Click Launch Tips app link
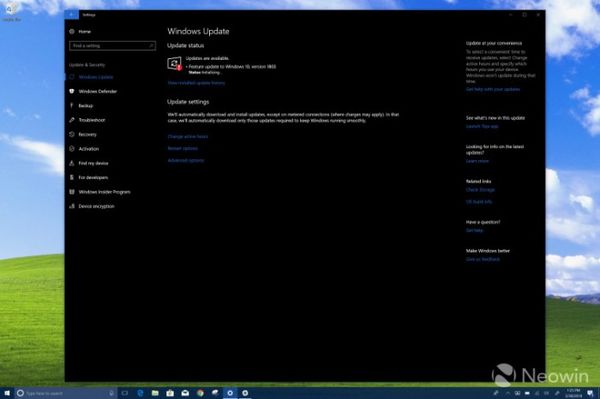Image resolution: width=600 pixels, height=399 pixels. click(482, 126)
